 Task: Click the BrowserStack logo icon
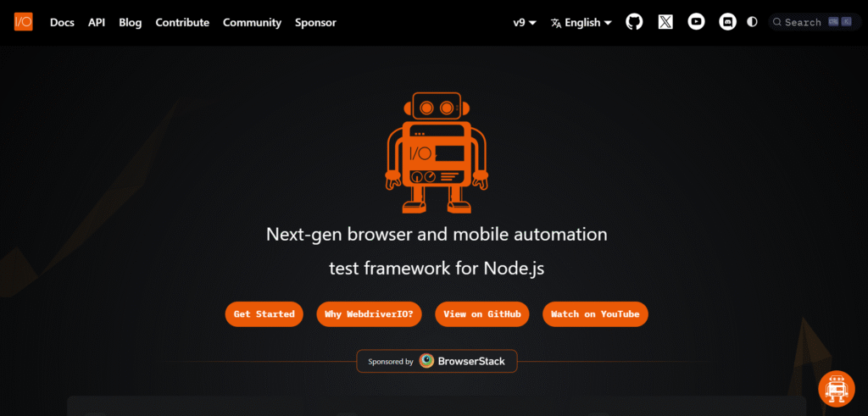pos(427,361)
